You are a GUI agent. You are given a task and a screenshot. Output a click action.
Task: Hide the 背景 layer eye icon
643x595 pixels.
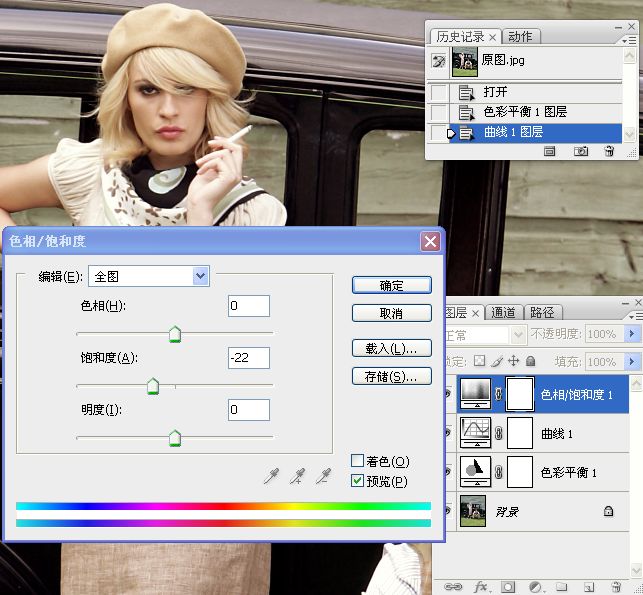coord(449,511)
